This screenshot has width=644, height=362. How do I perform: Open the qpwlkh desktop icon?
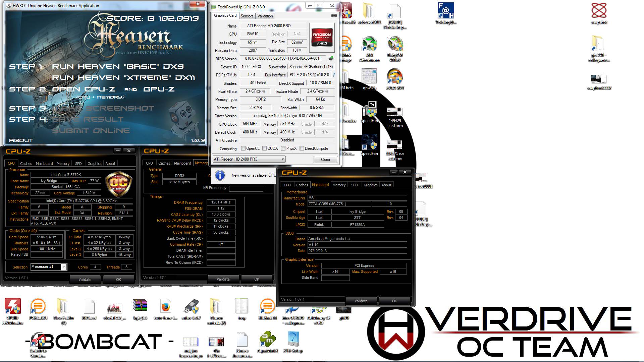[x=369, y=79]
